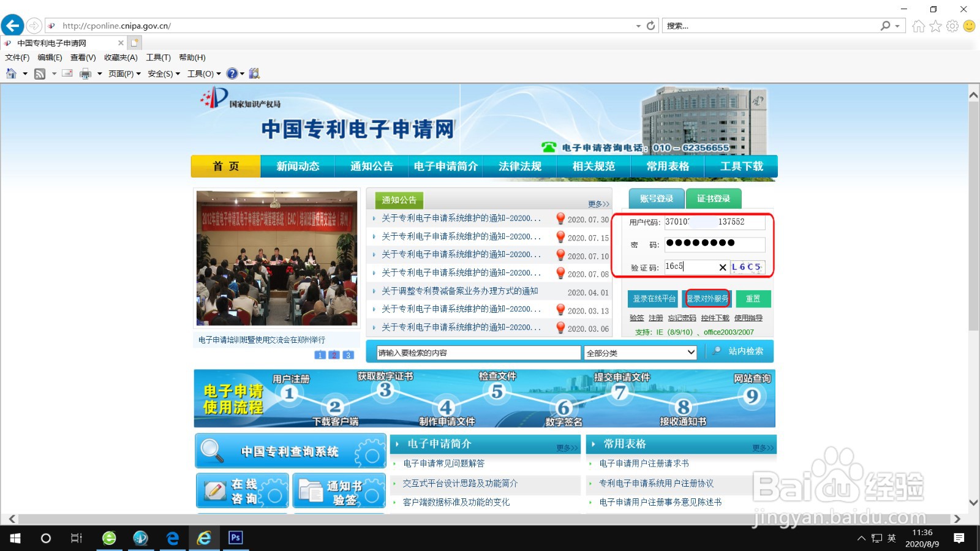Click the Home icon in the command bar

[x=11, y=73]
